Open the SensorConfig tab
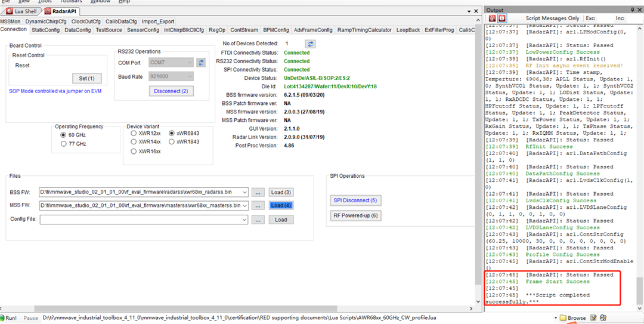Screen dimensions: 644x324 [143, 30]
